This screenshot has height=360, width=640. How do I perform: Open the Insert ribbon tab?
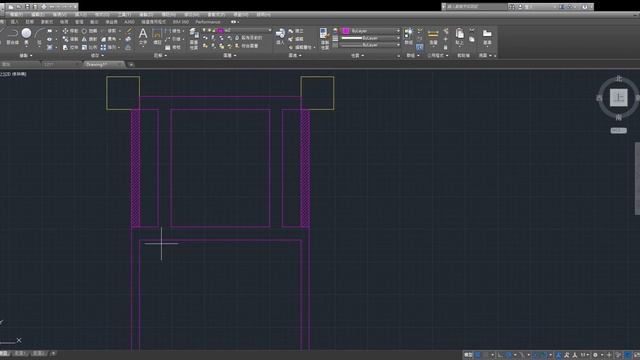[15, 22]
